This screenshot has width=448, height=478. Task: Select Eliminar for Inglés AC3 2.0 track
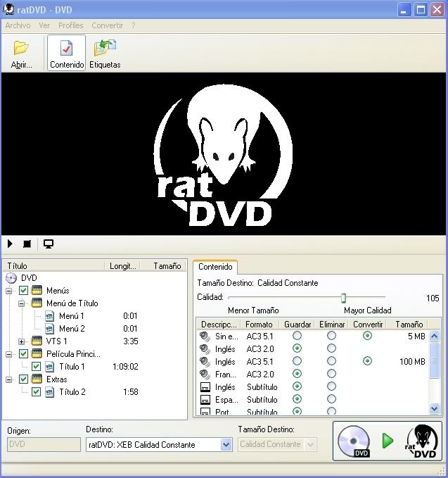point(331,348)
